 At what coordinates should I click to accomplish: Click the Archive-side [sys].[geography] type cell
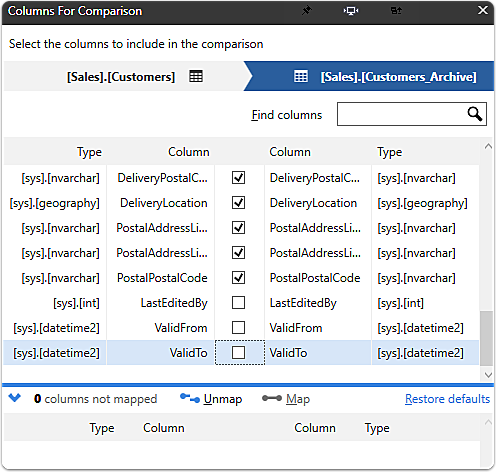[425, 203]
